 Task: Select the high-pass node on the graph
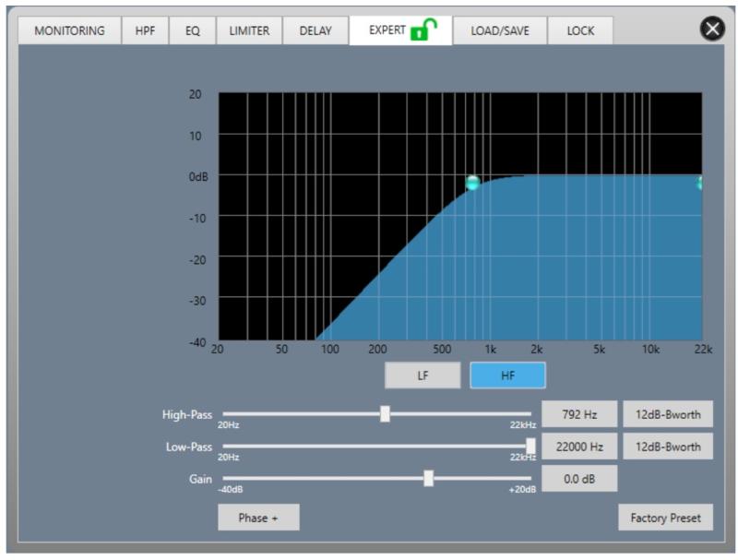point(472,183)
